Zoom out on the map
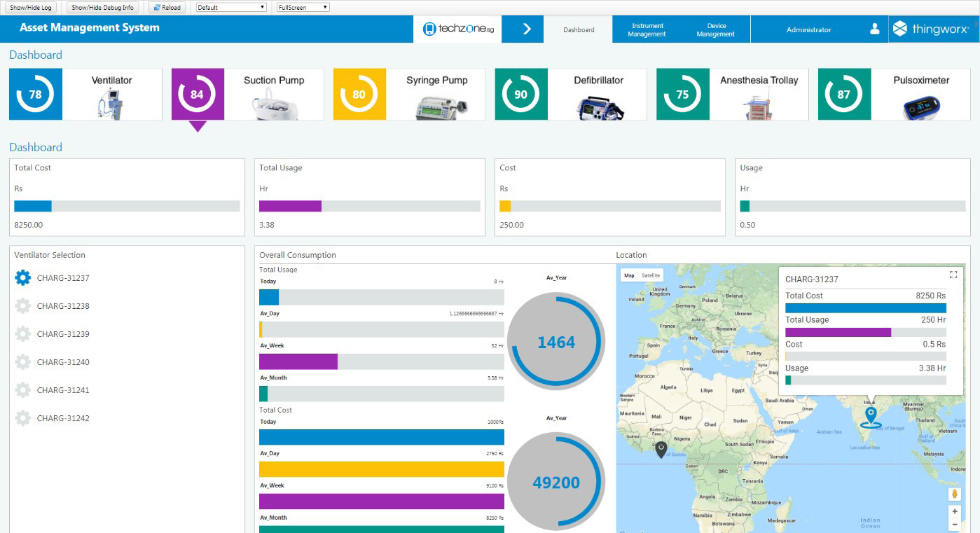 (954, 525)
